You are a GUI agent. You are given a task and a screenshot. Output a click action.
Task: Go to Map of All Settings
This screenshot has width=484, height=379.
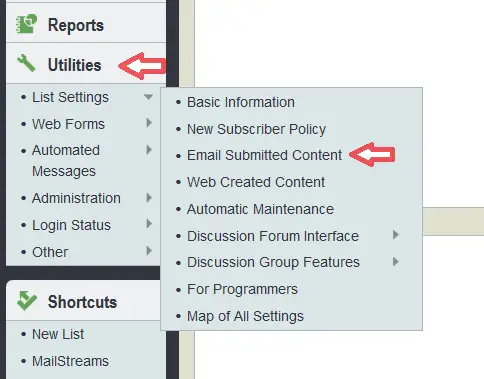pos(245,316)
